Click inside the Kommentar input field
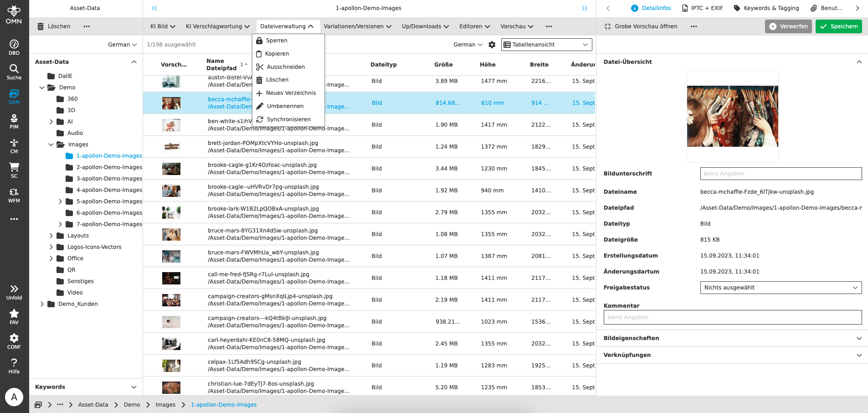This screenshot has width=868, height=413. click(732, 317)
